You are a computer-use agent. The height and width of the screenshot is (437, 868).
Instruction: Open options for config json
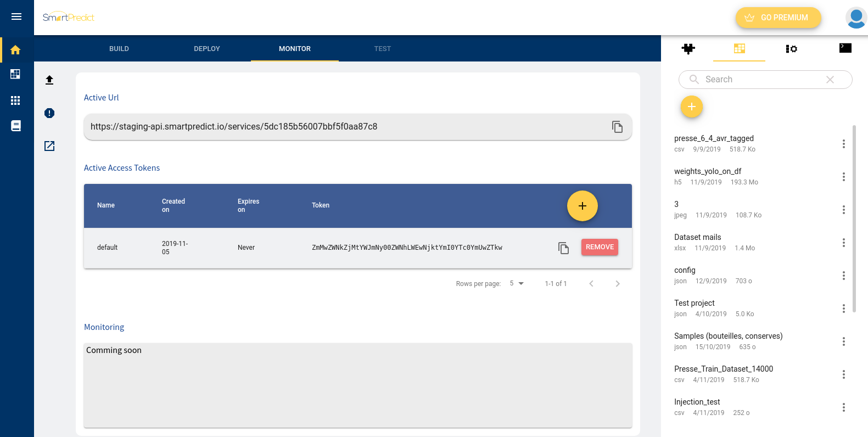coord(843,276)
